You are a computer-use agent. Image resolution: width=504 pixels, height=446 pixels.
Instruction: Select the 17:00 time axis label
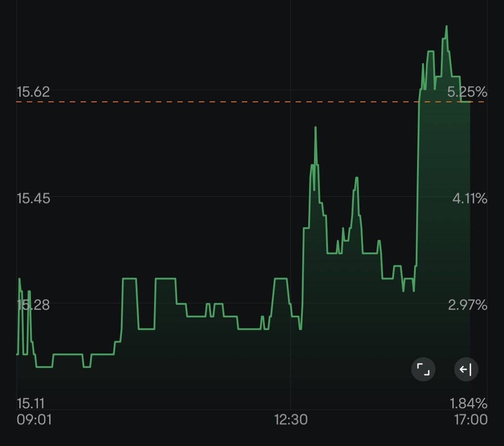(x=471, y=420)
